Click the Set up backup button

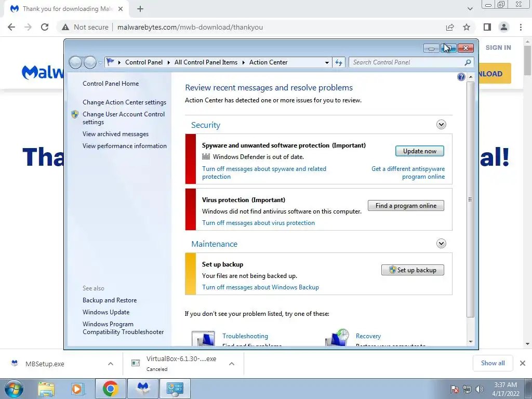point(413,270)
